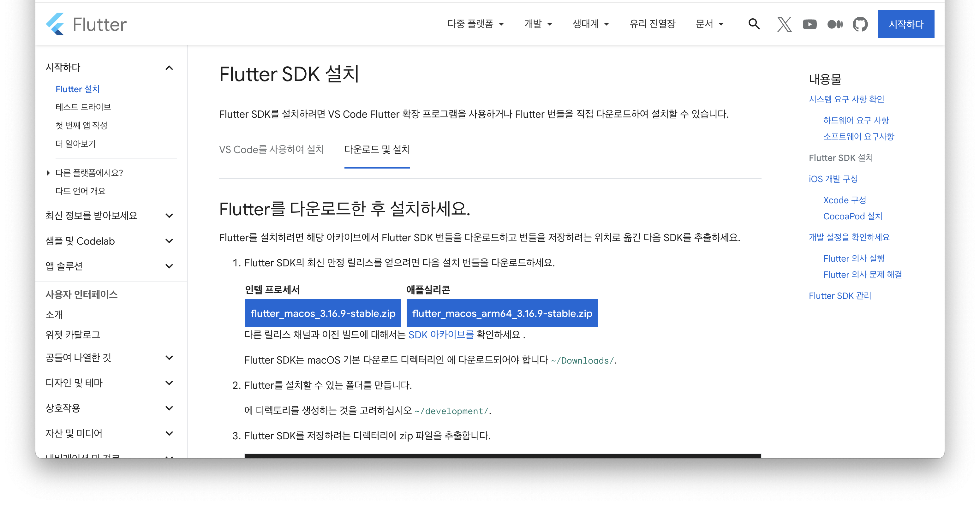Collapse the 시작하다 sidebar section chevron
Viewport: 980px width, 505px height.
[169, 68]
